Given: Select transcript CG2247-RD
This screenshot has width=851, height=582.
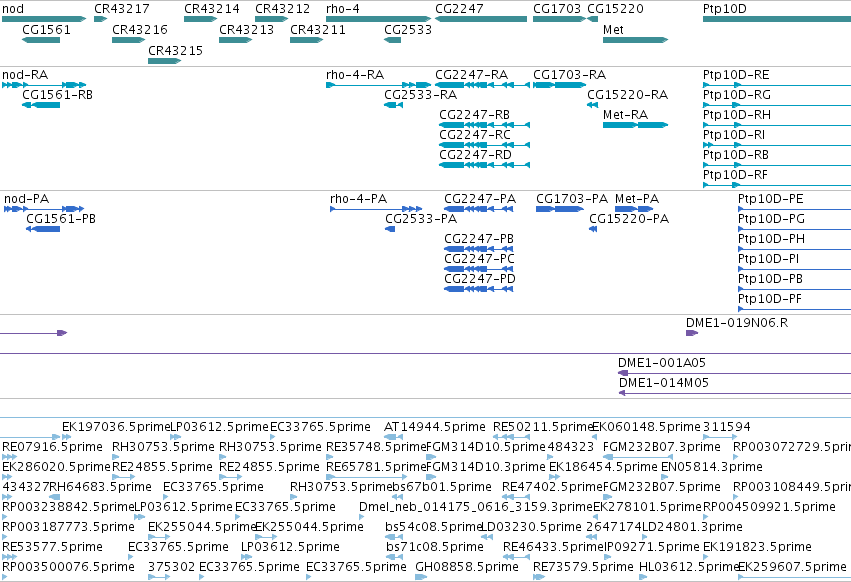Looking at the screenshot, I should (484, 165).
